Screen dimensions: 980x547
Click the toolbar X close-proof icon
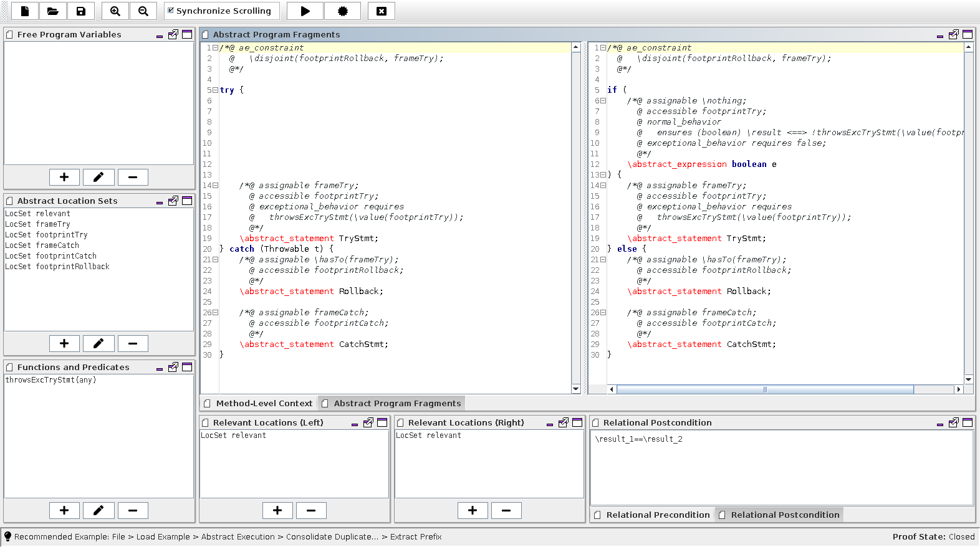[382, 11]
